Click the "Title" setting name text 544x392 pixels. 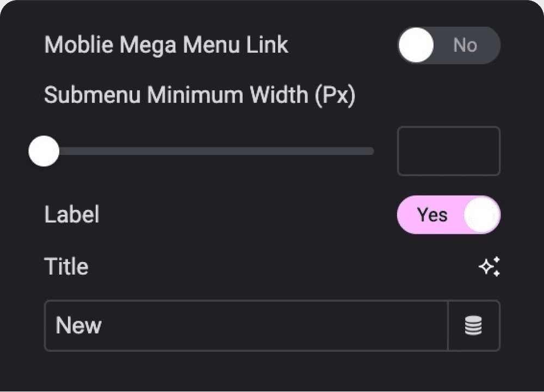(x=66, y=267)
